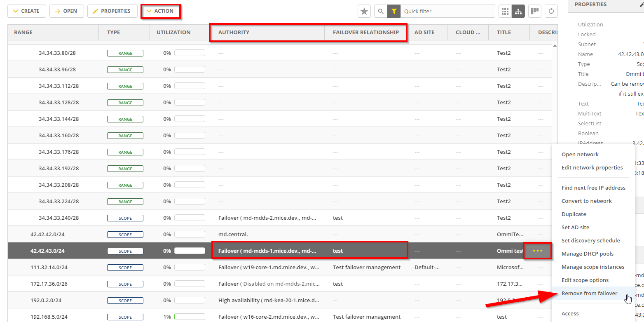Toggle the yellow funnel filter icon

[x=394, y=12]
